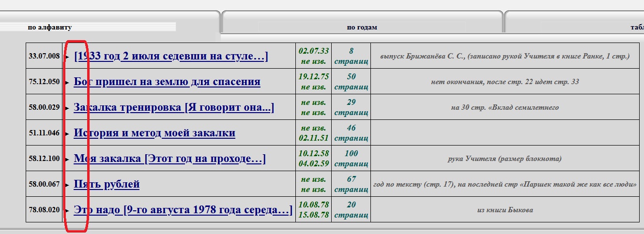The width and height of the screenshot is (644, 234).
Task: Switch to the 'по алфавиту' tab
Action: point(49,28)
